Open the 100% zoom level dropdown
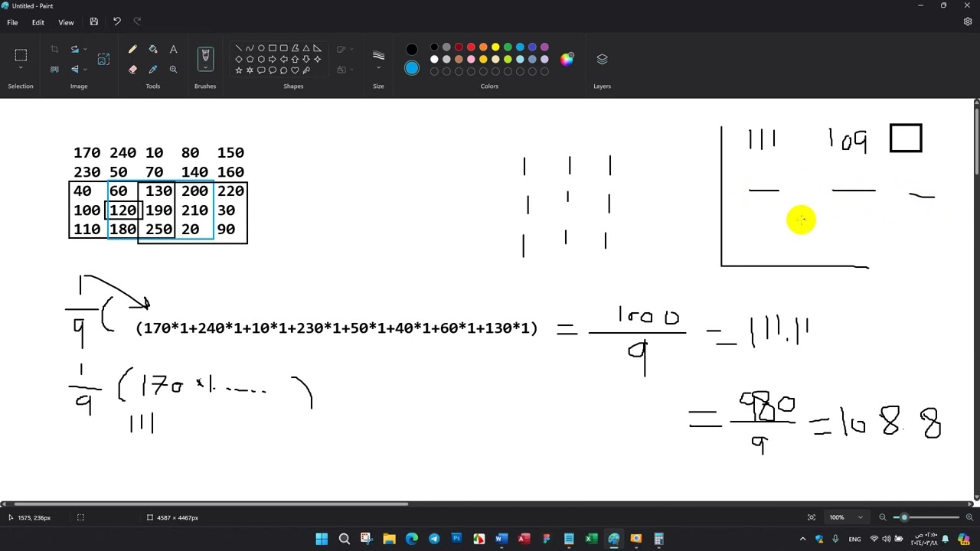980x551 pixels. (x=860, y=517)
